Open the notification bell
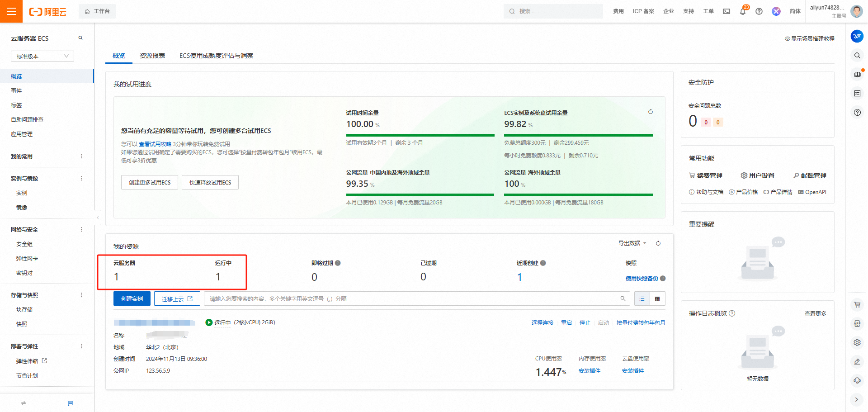Viewport: 868px width, 412px height. 743,11
